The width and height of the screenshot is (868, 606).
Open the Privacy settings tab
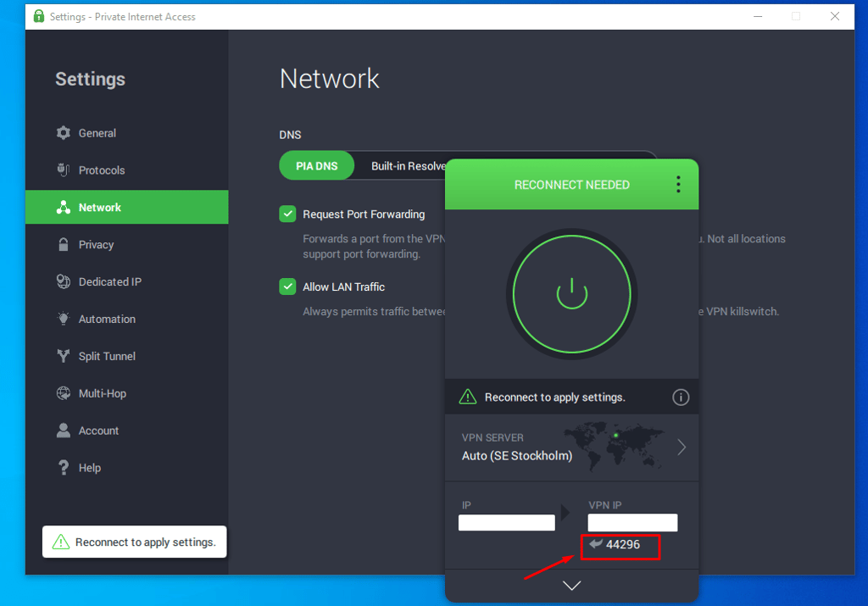coord(127,244)
